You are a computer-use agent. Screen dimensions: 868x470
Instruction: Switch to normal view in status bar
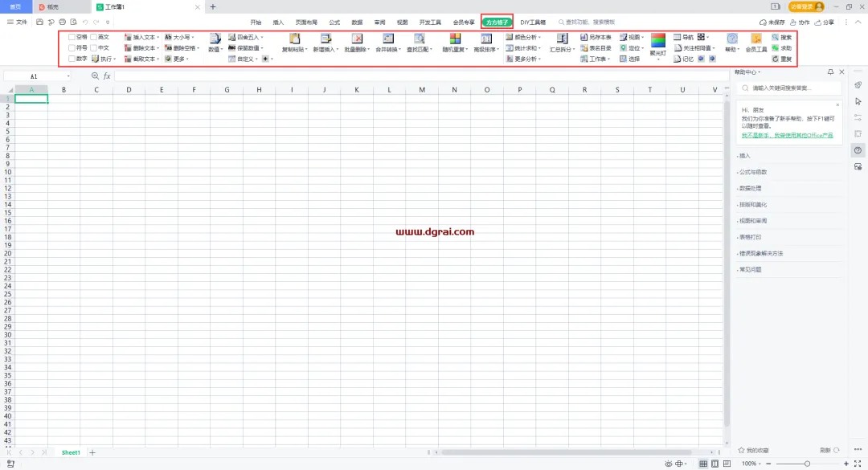tap(703, 464)
